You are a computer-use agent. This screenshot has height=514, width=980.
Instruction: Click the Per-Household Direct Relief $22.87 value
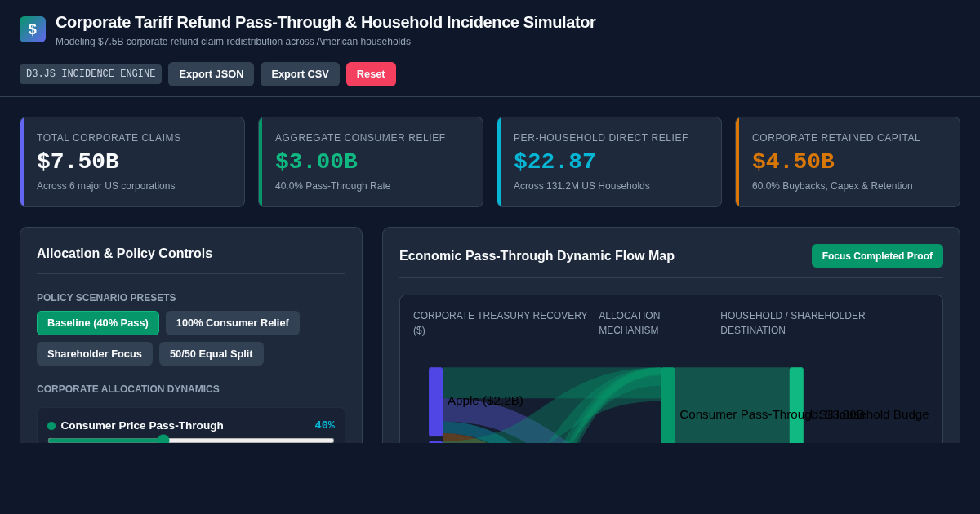(x=555, y=162)
